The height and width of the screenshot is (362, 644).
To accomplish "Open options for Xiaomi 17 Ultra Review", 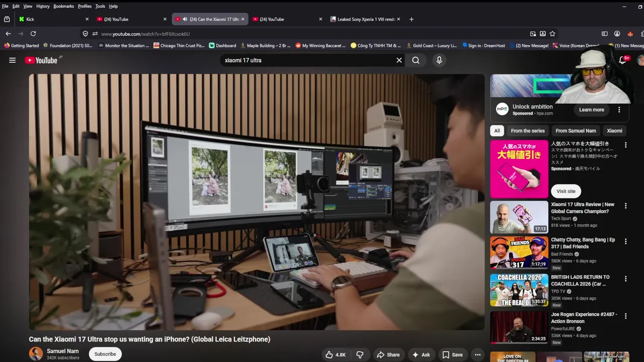I will (x=625, y=206).
